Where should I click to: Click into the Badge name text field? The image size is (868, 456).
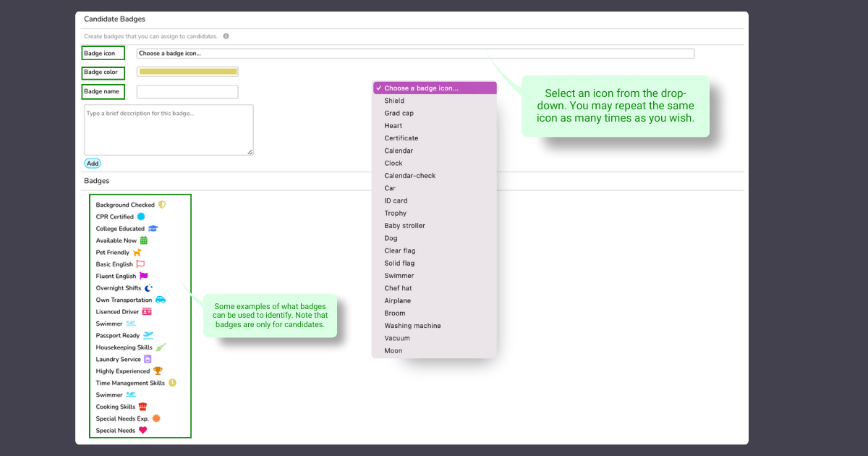pyautogui.click(x=187, y=92)
